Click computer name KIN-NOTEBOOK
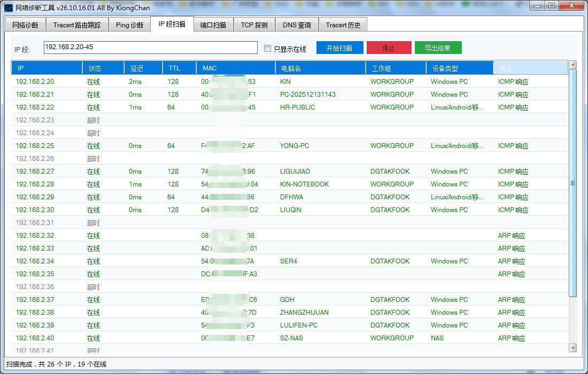The height and width of the screenshot is (374, 588). point(304,184)
